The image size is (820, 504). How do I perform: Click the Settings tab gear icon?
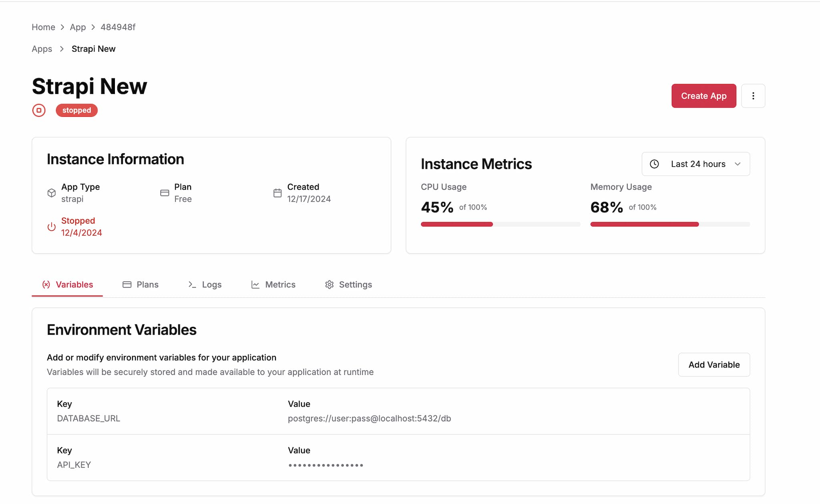pyautogui.click(x=329, y=284)
